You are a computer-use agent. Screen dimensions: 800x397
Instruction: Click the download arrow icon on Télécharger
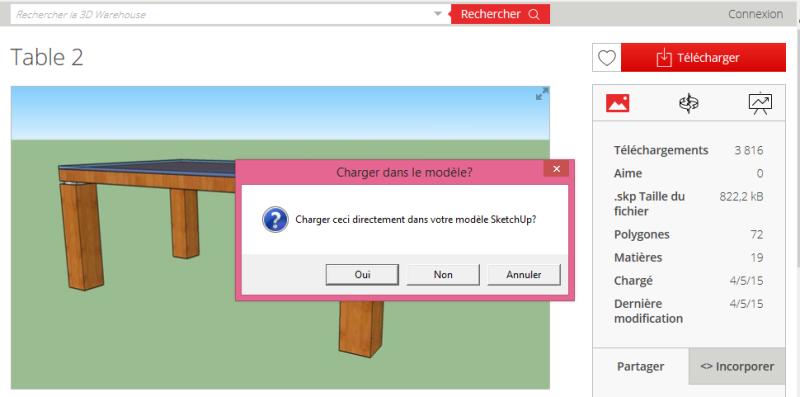pyautogui.click(x=663, y=58)
